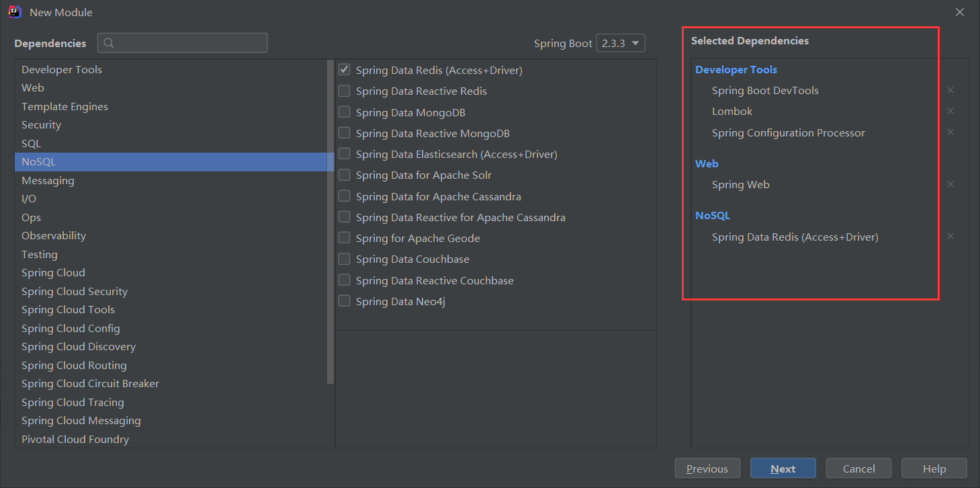This screenshot has height=488, width=980.
Task: Select the highlighted NoSQL category
Action: [171, 161]
